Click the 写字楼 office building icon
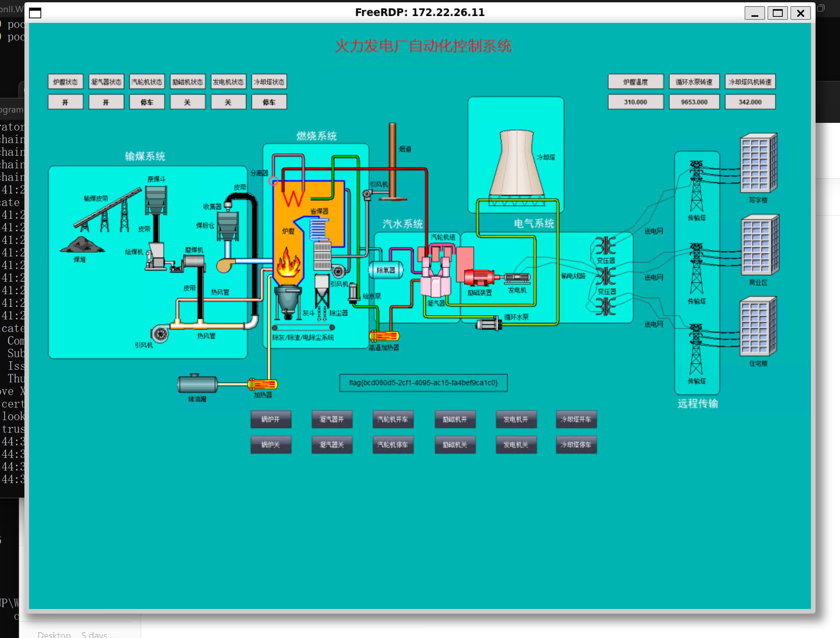This screenshot has height=638, width=840. pos(758,163)
